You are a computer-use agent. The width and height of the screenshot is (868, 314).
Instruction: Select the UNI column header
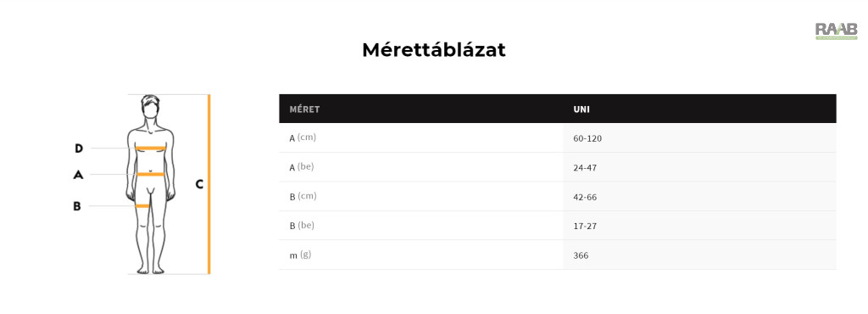coord(581,109)
